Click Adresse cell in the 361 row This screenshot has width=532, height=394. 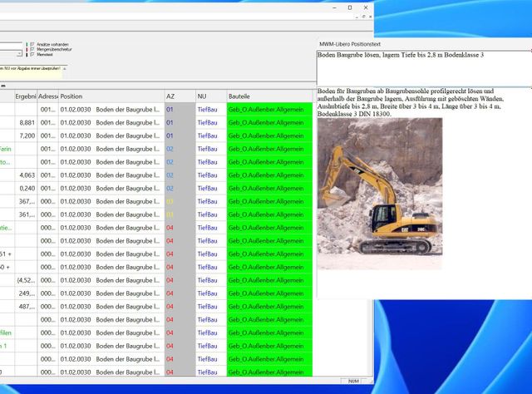click(48, 214)
